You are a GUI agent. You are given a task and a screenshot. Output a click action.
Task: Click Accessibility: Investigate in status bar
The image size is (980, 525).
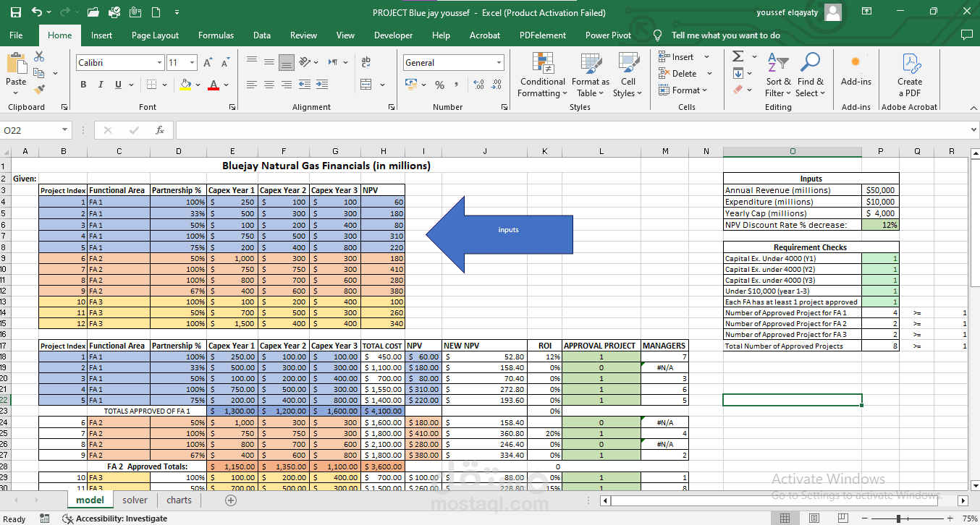pos(115,518)
